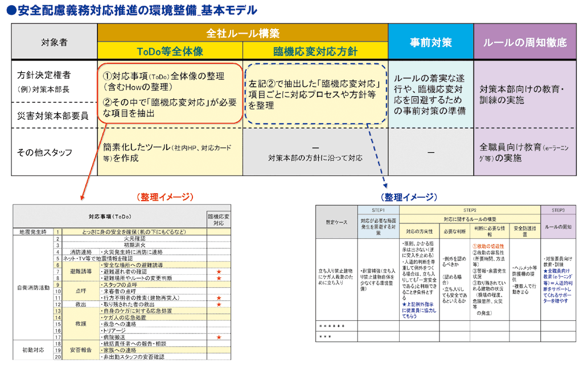This screenshot has width=588, height=367.
Task: Click the red (整理イメージ) caption
Action: coord(165,197)
